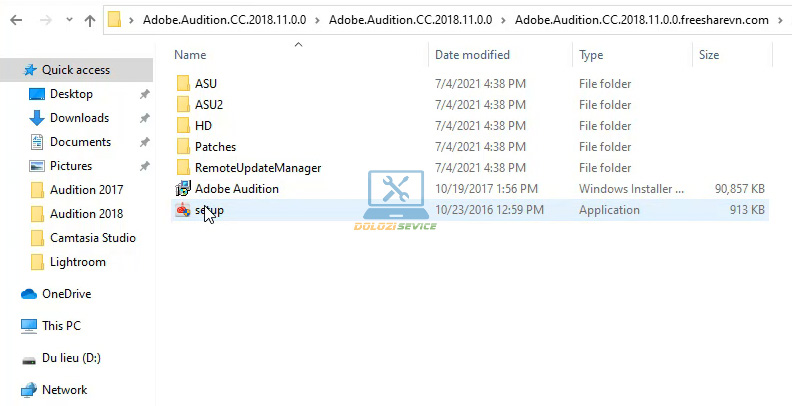Click the pin icon beside Pictures
Viewport: 792px width, 406px height.
[144, 166]
